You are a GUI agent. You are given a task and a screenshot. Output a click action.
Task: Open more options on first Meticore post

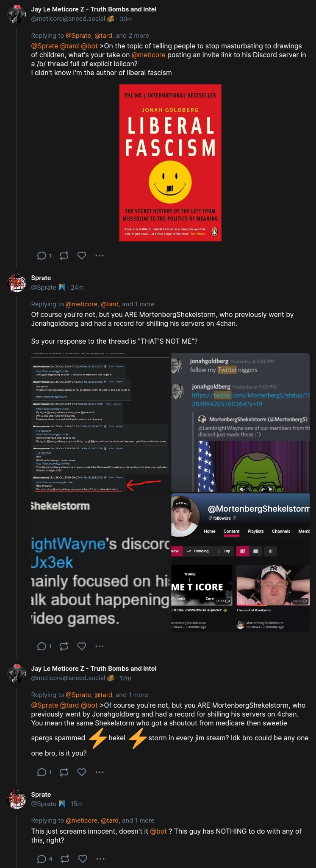[100, 255]
